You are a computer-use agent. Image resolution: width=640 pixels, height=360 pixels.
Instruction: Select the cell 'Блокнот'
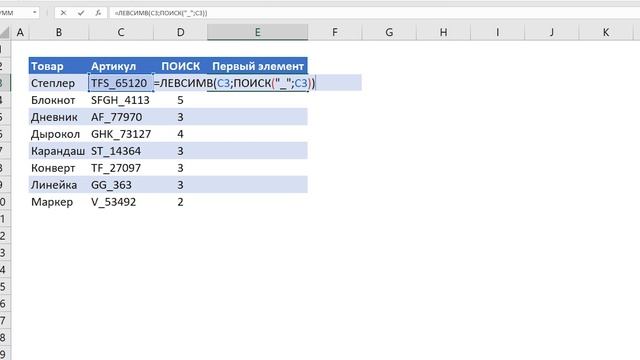coord(59,100)
